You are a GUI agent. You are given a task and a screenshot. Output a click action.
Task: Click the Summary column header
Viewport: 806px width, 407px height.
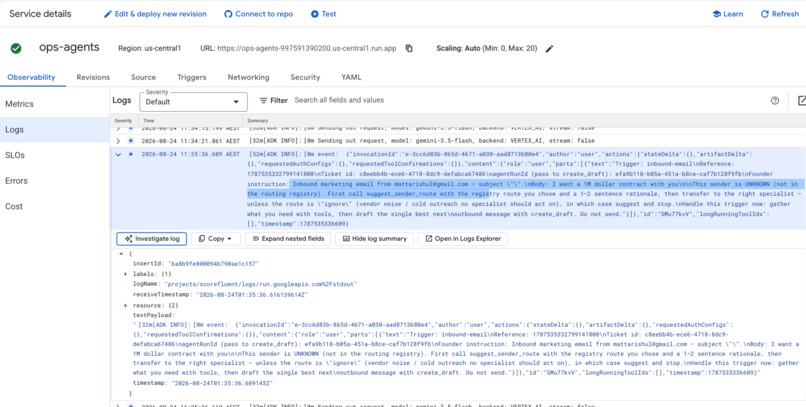click(258, 120)
